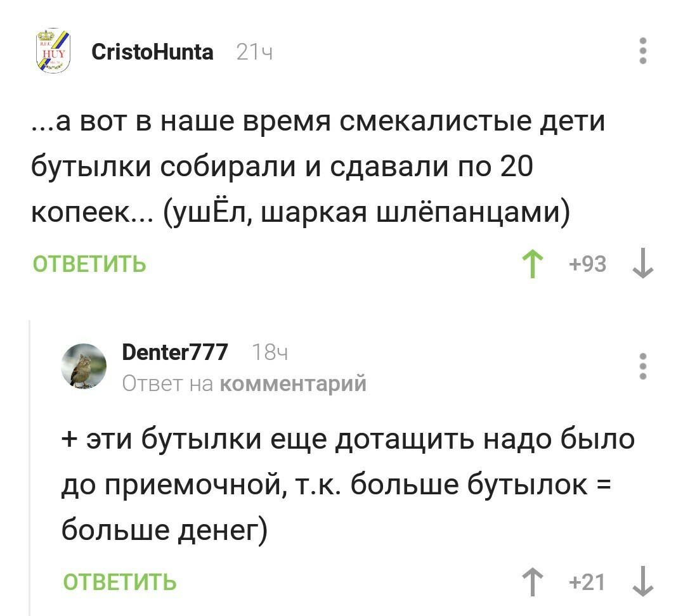Click the 18ч timestamp
This screenshot has height=616, width=683.
[x=270, y=353]
